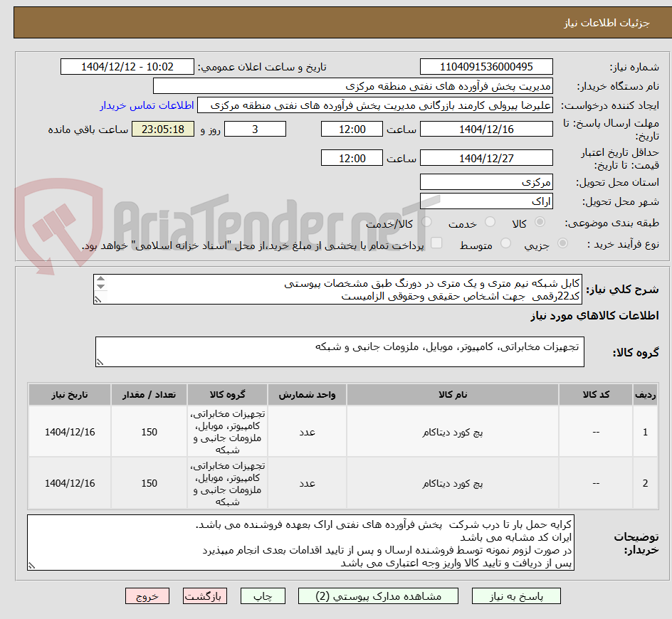Click the announcement date field 1404/12/12 - 10:02
Screen dimensions: 672x619
click(127, 67)
